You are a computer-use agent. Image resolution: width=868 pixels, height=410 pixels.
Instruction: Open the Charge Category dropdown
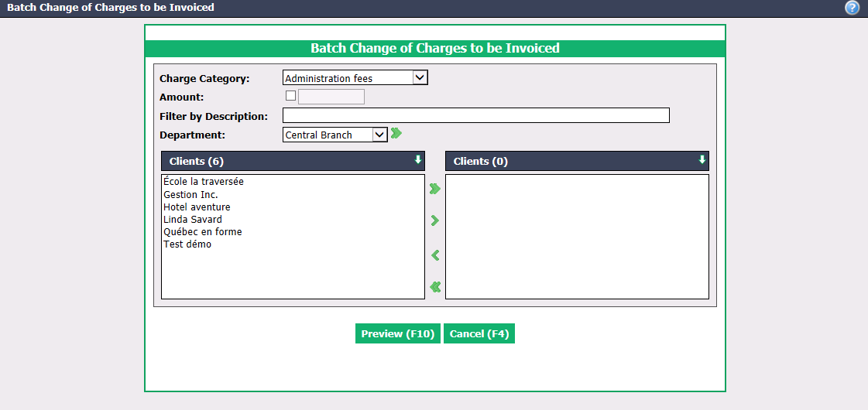coord(355,77)
